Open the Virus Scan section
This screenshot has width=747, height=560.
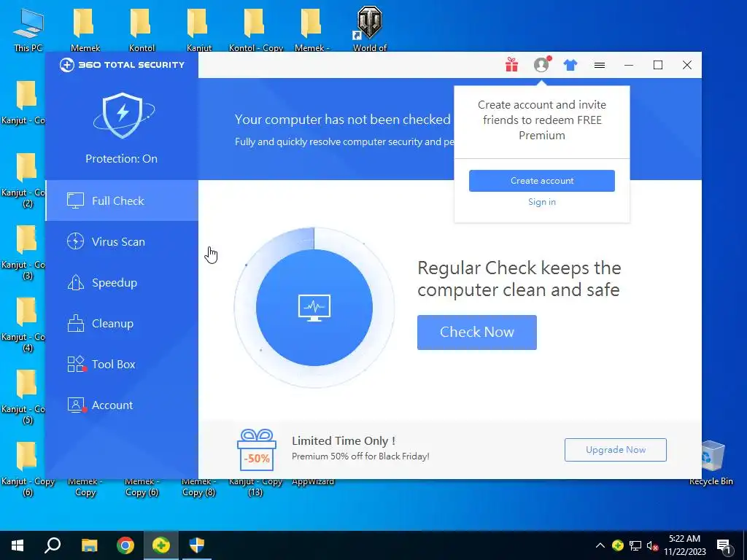click(122, 241)
